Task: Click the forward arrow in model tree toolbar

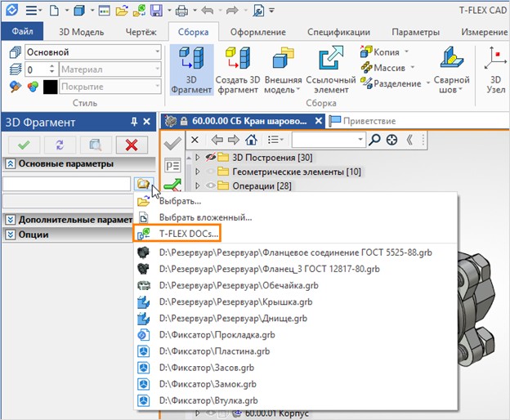Action: [234, 140]
